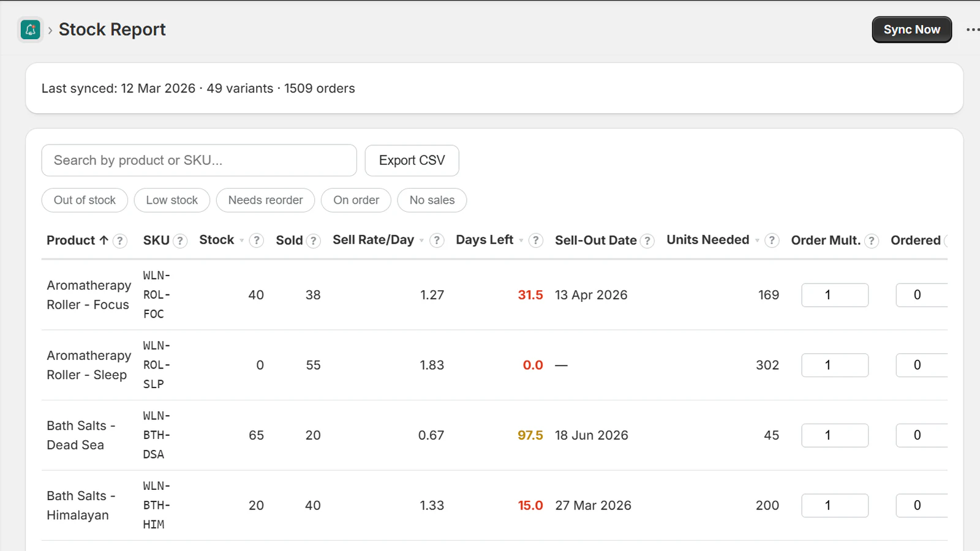This screenshot has height=551, width=980.
Task: Open the overflow menu at top right
Action: tap(973, 29)
